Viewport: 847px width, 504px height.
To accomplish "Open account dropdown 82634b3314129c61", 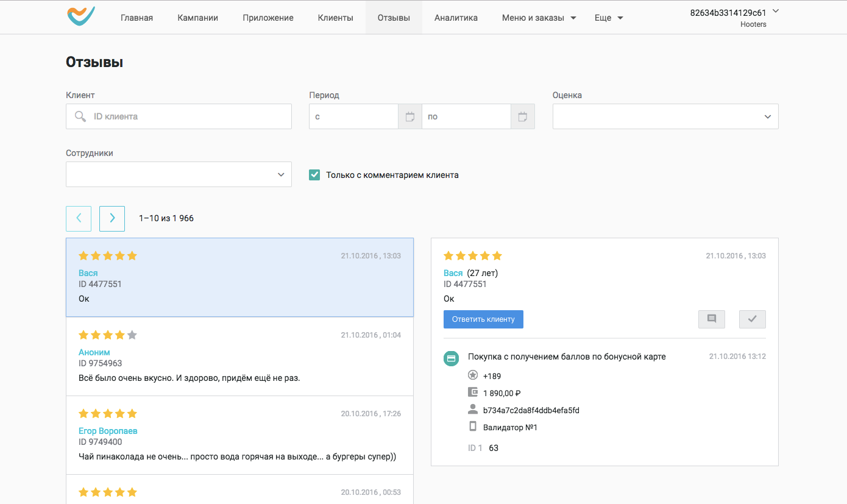I will (734, 12).
